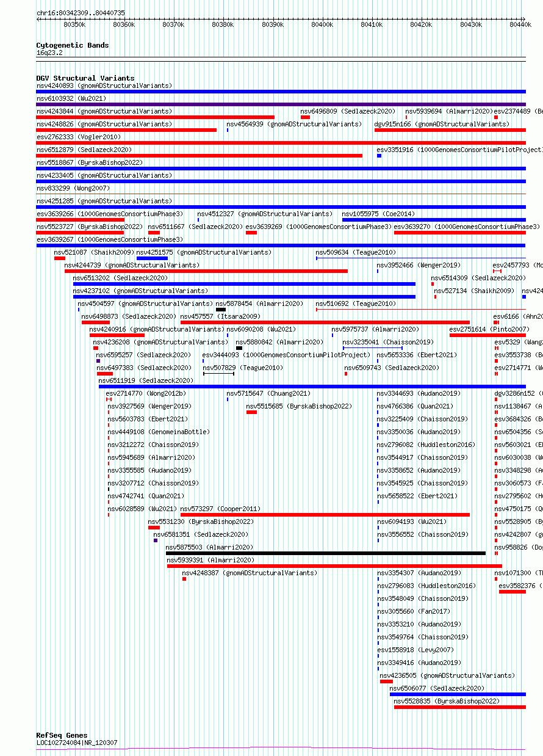This screenshot has width=543, height=756.
Task: Open nsv4248826 gnomAD variant label
Action: coord(104,124)
